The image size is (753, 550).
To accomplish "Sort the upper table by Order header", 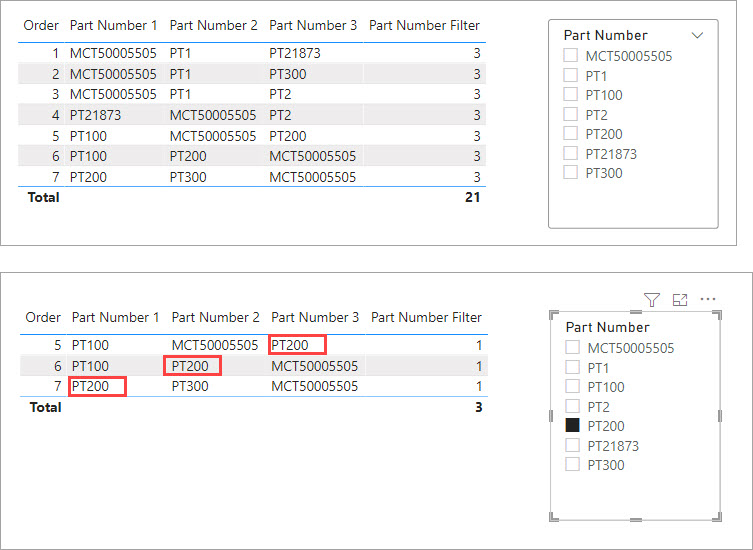I will (x=41, y=25).
